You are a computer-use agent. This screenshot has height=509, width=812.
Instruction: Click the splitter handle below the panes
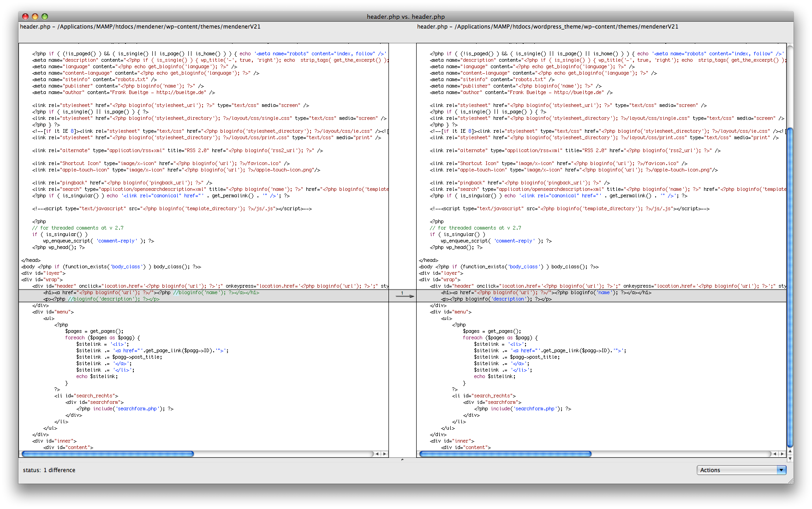(x=402, y=460)
